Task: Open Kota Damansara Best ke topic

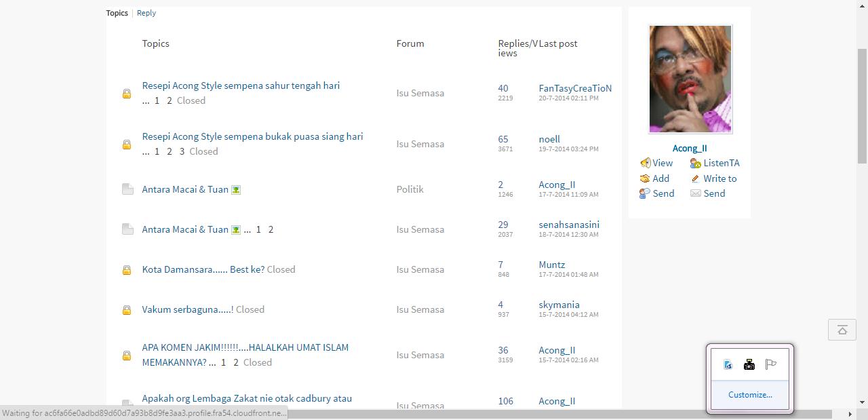Action: (x=203, y=269)
